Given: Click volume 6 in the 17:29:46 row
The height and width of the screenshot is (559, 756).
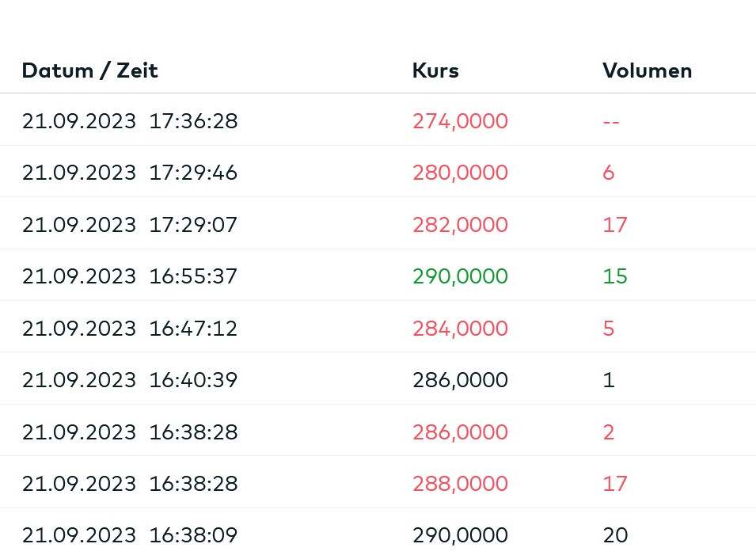Looking at the screenshot, I should (608, 173).
